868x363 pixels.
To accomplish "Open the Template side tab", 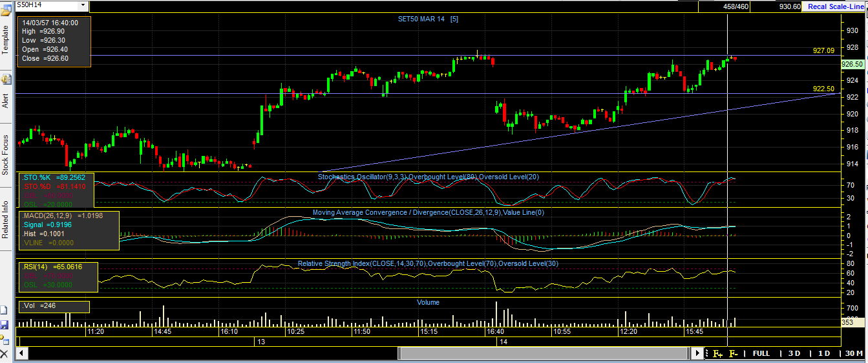I will (6, 39).
